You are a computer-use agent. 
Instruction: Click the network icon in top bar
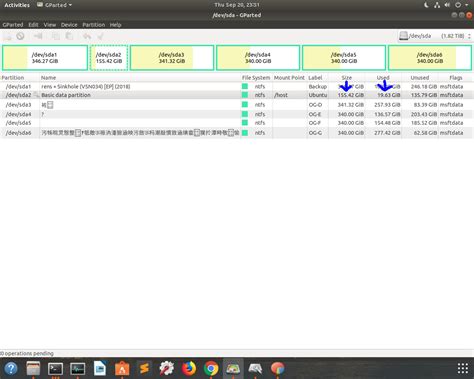point(437,5)
